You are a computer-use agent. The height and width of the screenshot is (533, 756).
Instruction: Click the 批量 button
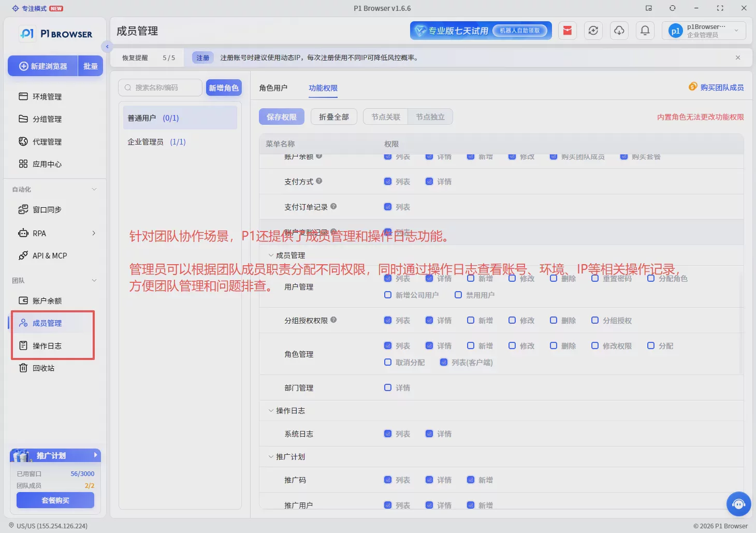[91, 66]
